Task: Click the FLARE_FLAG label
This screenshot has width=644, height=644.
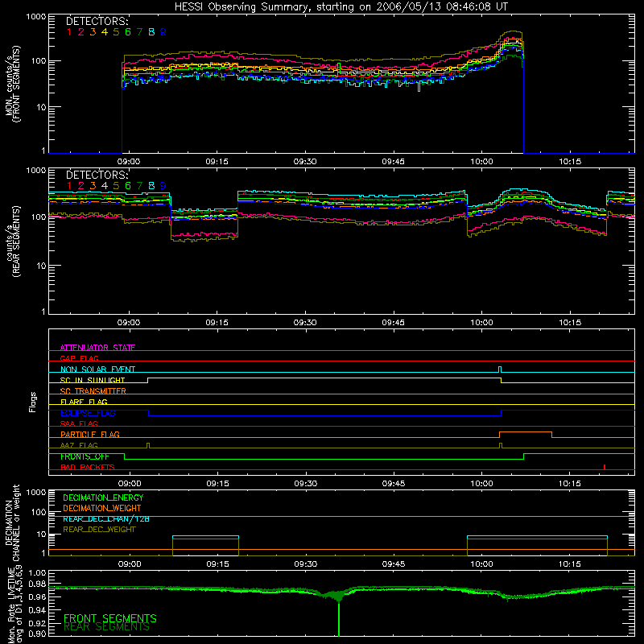Action: 84,402
